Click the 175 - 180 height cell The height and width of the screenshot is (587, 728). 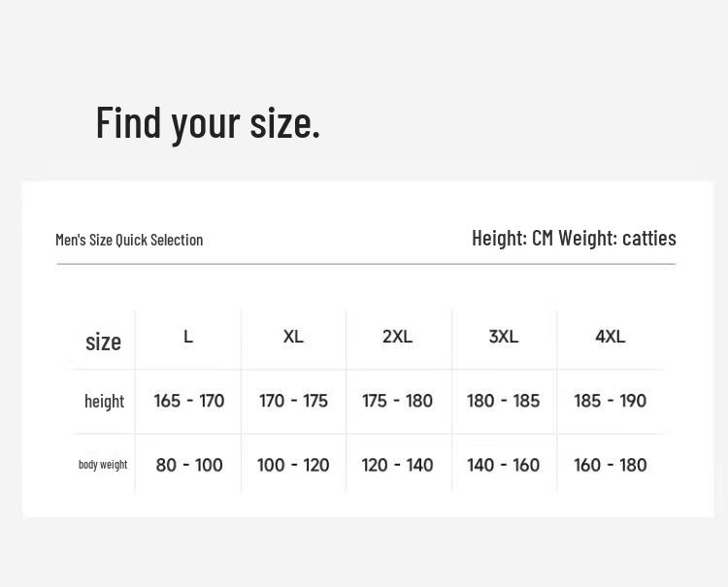(x=398, y=401)
